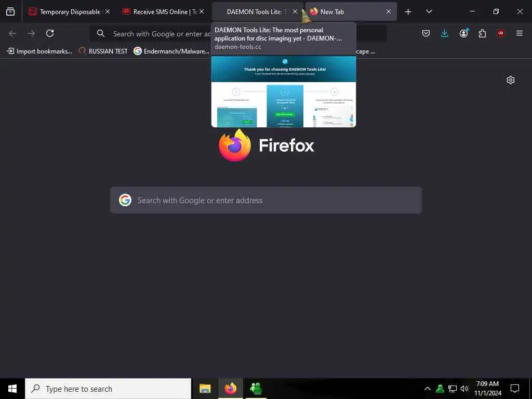The height and width of the screenshot is (399, 532).
Task: Click the center Google search box
Action: pos(266,200)
